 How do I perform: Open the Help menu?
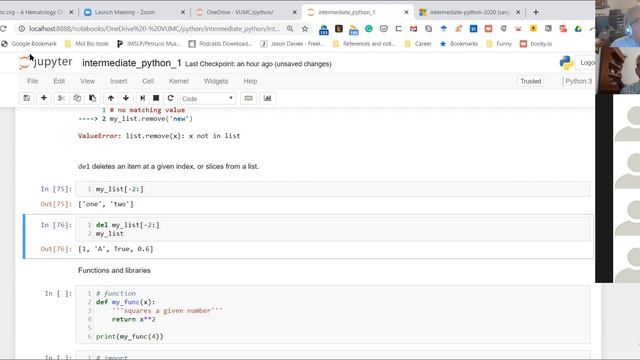tap(250, 81)
